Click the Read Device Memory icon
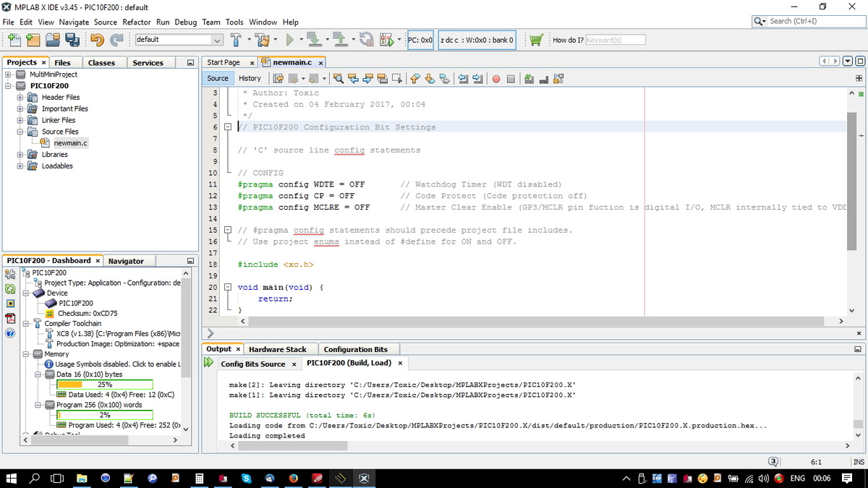 tap(339, 40)
